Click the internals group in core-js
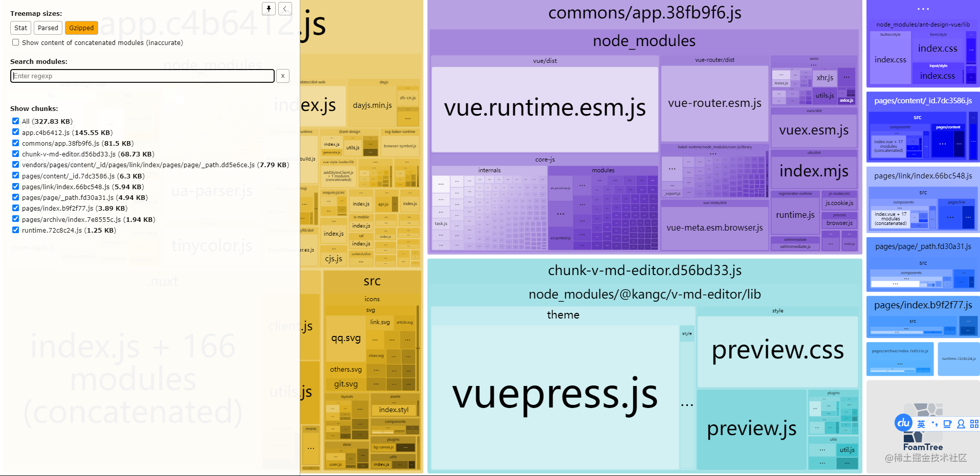 coord(489,171)
